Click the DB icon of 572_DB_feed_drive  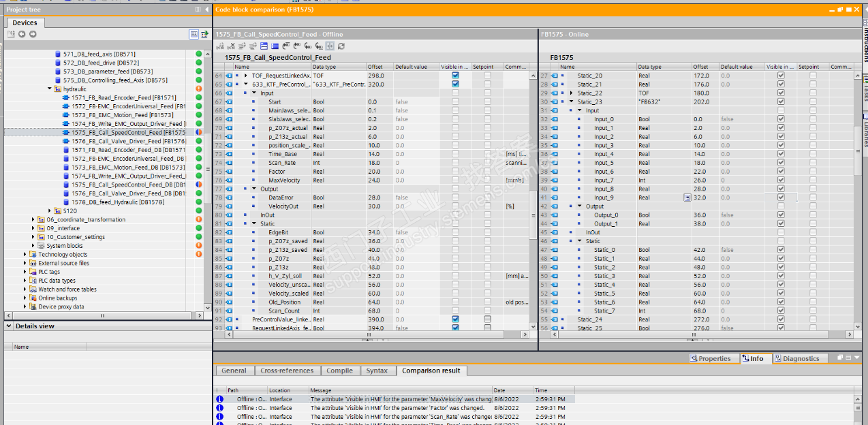57,63
